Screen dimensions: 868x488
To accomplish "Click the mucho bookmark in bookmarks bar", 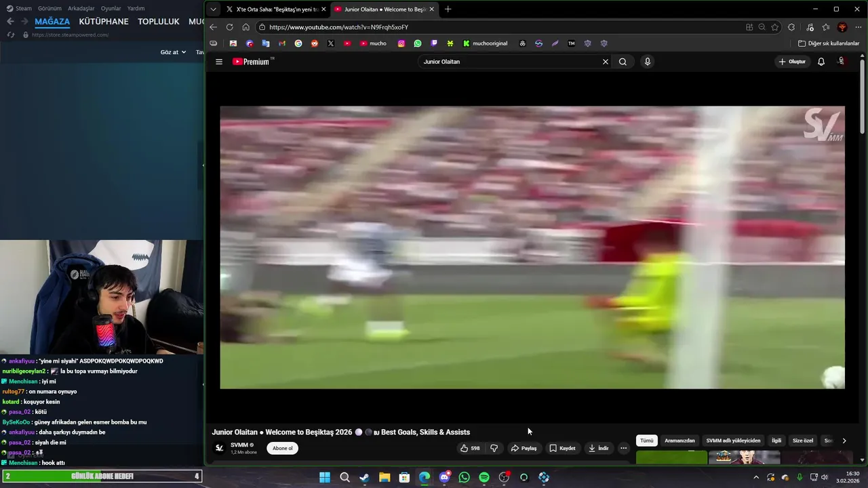I will [x=373, y=43].
